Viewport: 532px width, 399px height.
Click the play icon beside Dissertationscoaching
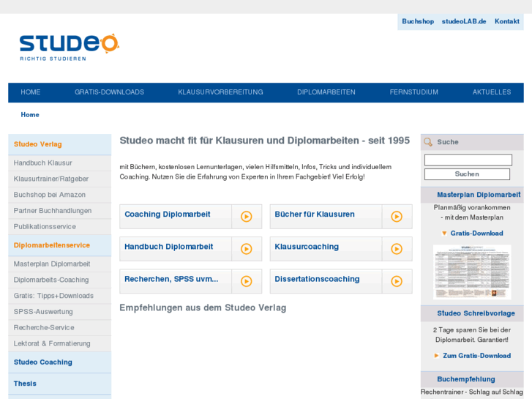coord(397,281)
